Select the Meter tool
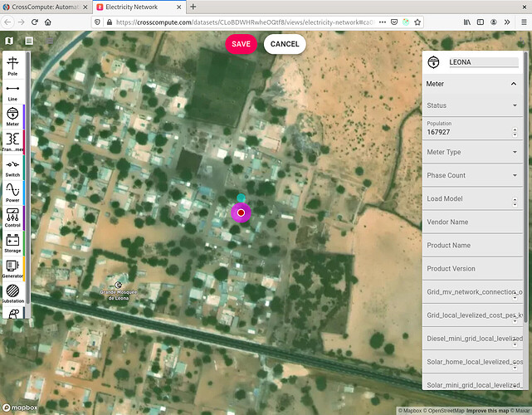The image size is (532, 415). point(12,117)
